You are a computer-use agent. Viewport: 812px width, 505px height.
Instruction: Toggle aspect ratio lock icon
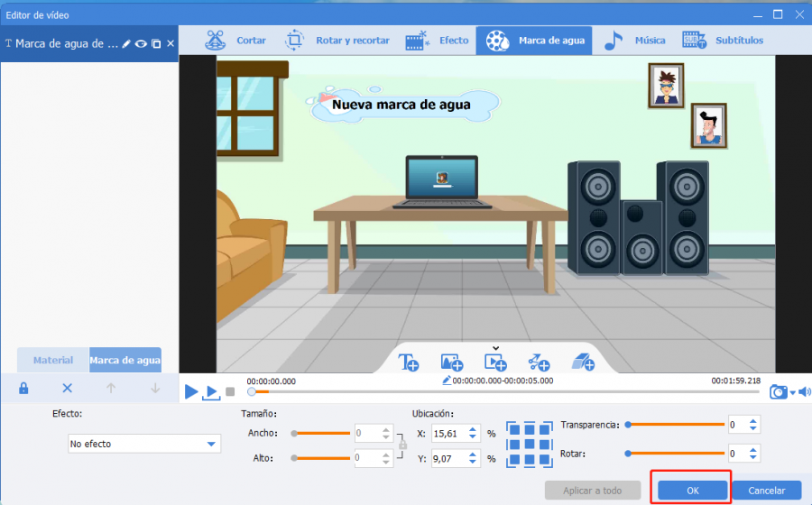point(402,445)
